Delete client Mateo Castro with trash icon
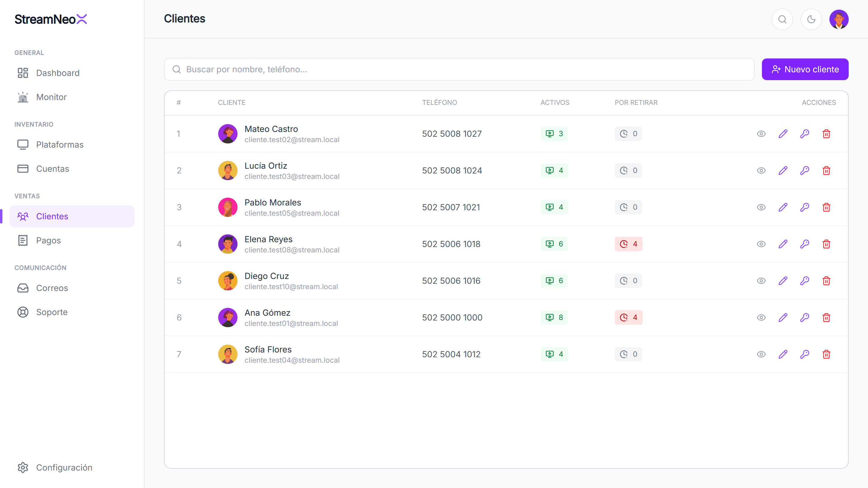 pos(826,134)
